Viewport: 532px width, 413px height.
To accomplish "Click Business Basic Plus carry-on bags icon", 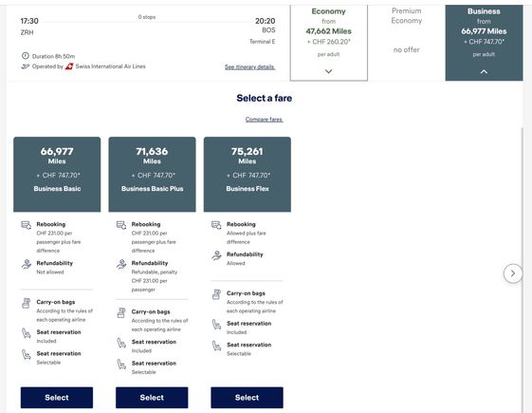I will point(121,312).
